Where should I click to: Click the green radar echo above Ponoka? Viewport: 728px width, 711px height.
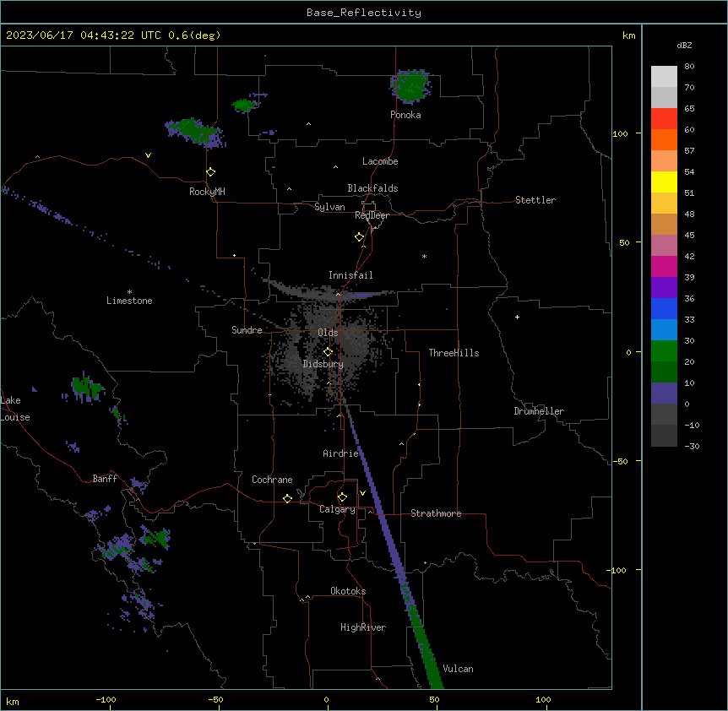point(410,86)
